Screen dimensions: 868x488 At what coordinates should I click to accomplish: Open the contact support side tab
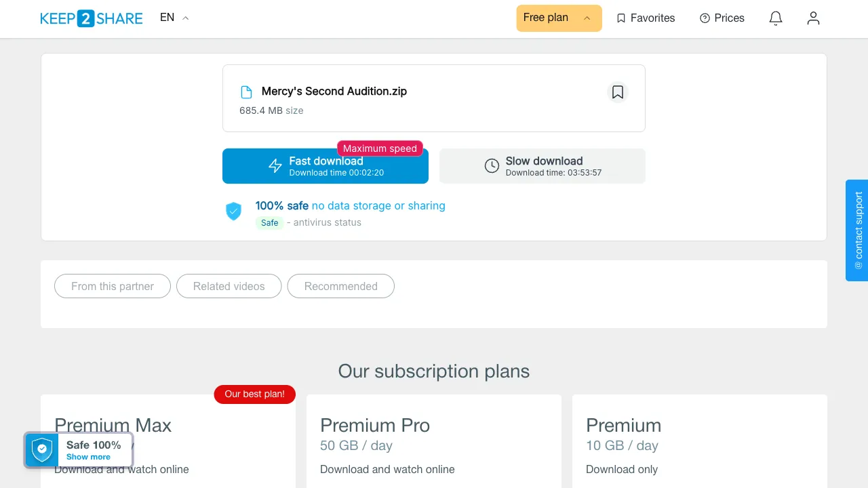pyautogui.click(x=857, y=230)
